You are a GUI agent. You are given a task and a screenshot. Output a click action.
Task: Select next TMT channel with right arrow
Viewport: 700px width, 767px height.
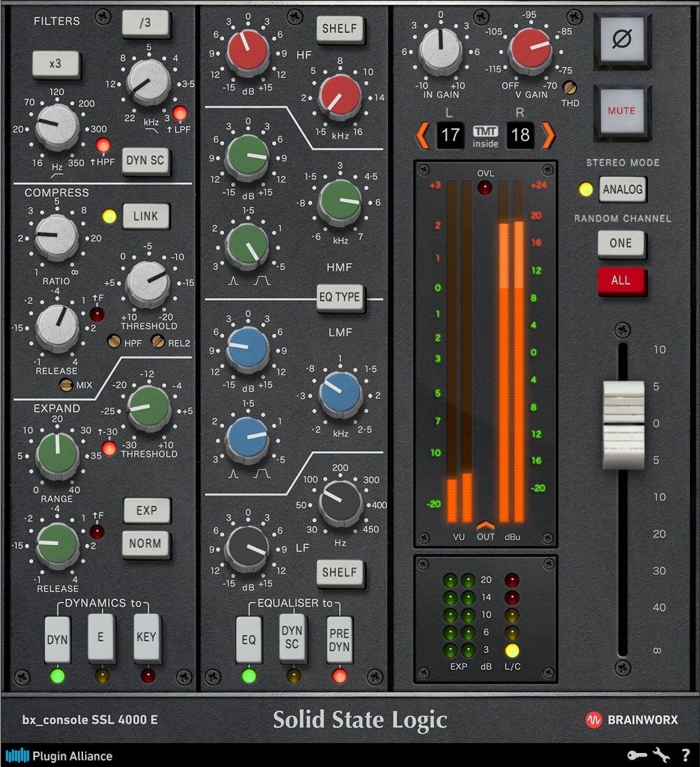click(x=548, y=136)
